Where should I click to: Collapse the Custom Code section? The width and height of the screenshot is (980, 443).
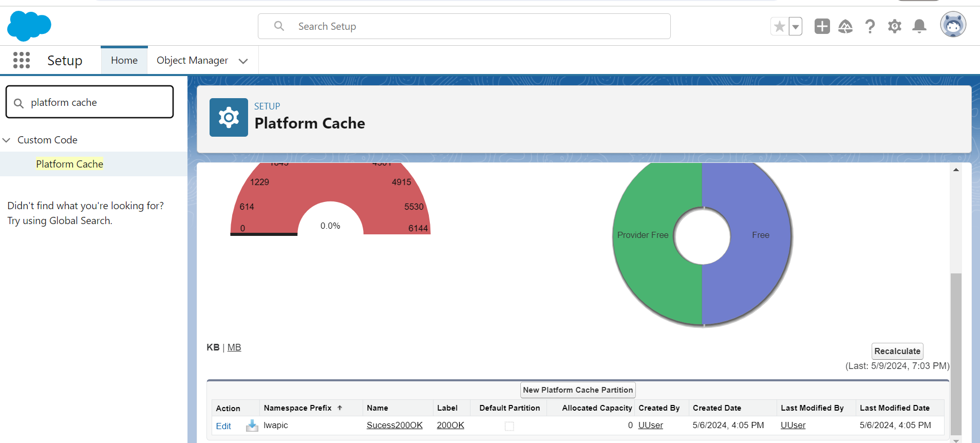click(x=7, y=140)
